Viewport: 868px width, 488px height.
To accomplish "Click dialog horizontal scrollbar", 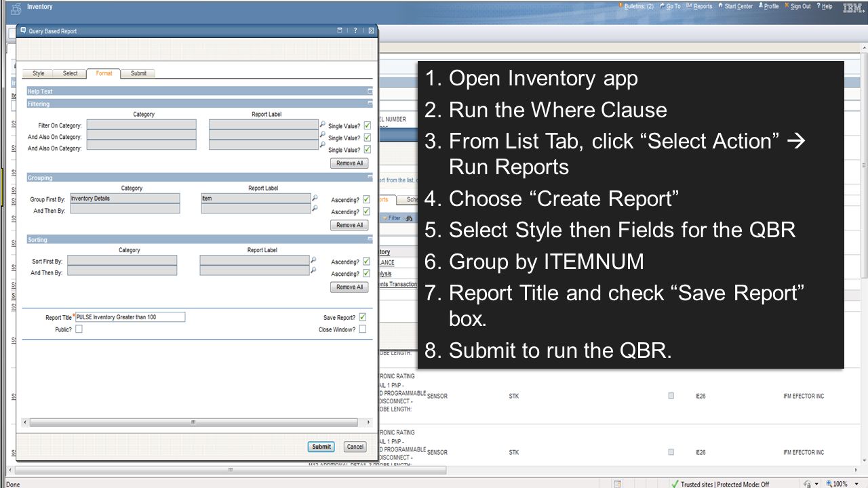I will pyautogui.click(x=193, y=422).
